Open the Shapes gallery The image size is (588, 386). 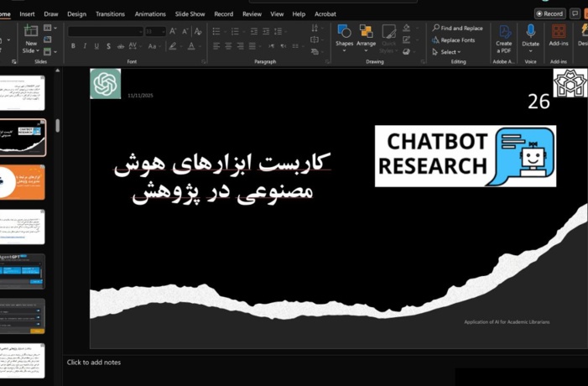click(x=344, y=38)
